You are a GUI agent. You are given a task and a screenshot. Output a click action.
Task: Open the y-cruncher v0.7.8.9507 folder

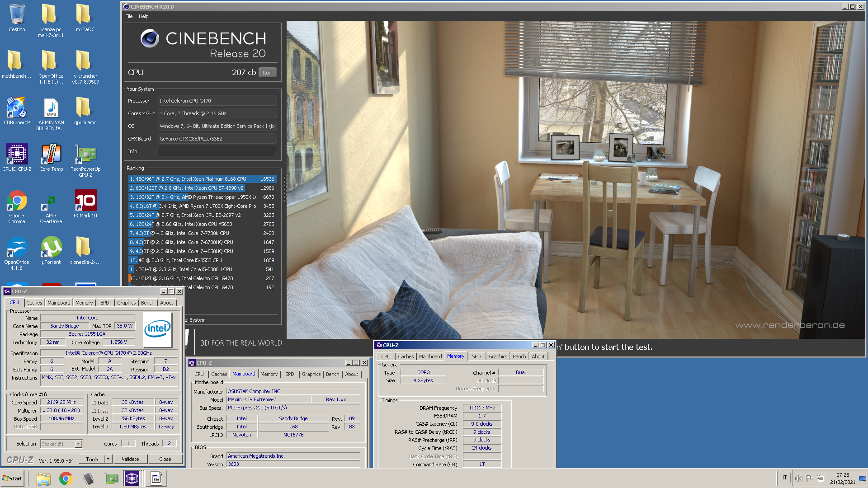[85, 67]
